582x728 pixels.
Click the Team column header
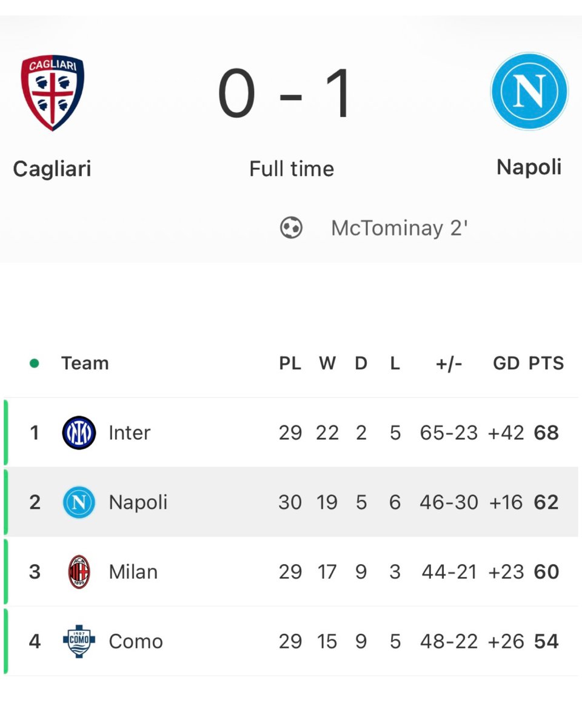[85, 363]
